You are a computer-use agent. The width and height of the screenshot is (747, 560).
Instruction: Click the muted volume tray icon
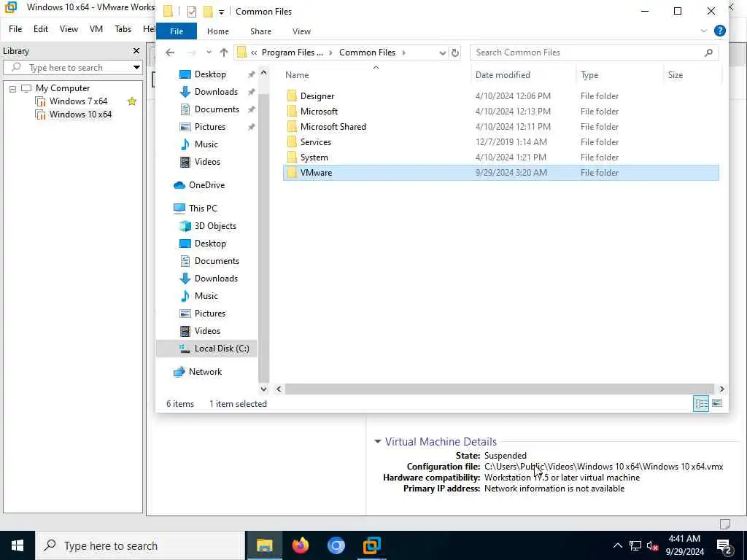[652, 545]
